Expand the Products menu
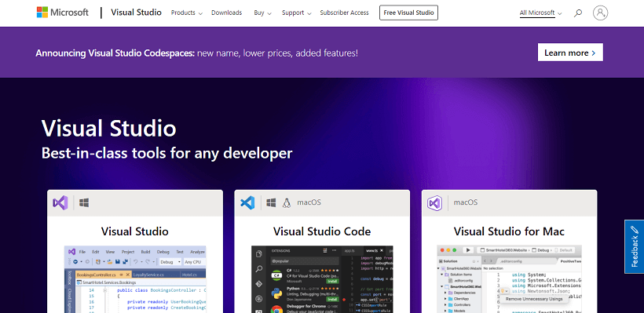The image size is (644, 313). [187, 13]
